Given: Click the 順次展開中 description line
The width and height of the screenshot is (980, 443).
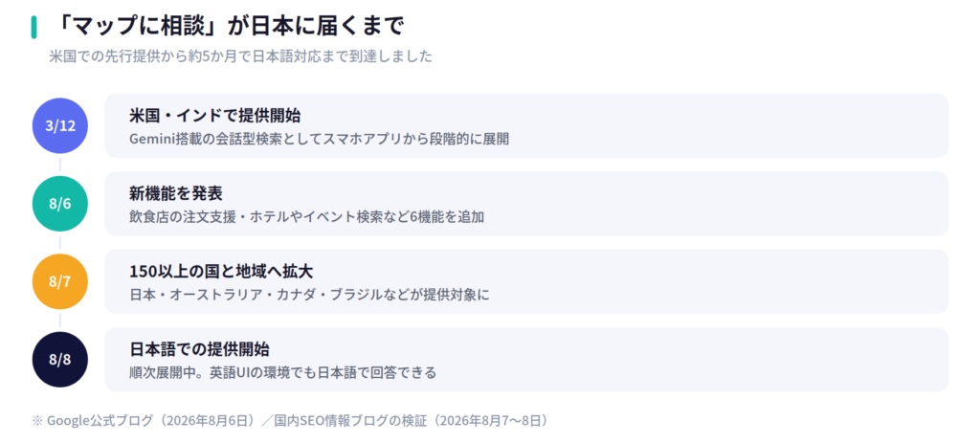Looking at the screenshot, I should (x=282, y=373).
